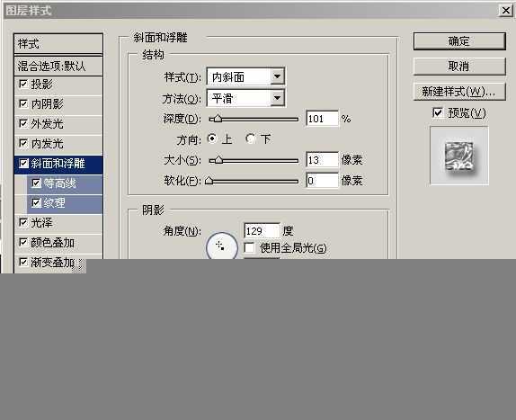Open the 投影 effect settings row
This screenshot has width=516, height=420.
click(58, 85)
